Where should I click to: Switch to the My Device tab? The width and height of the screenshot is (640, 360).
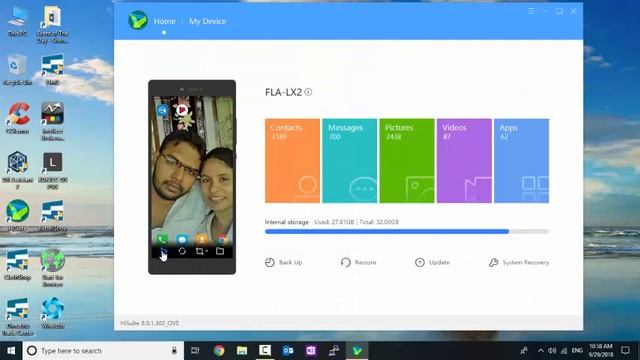(x=207, y=21)
